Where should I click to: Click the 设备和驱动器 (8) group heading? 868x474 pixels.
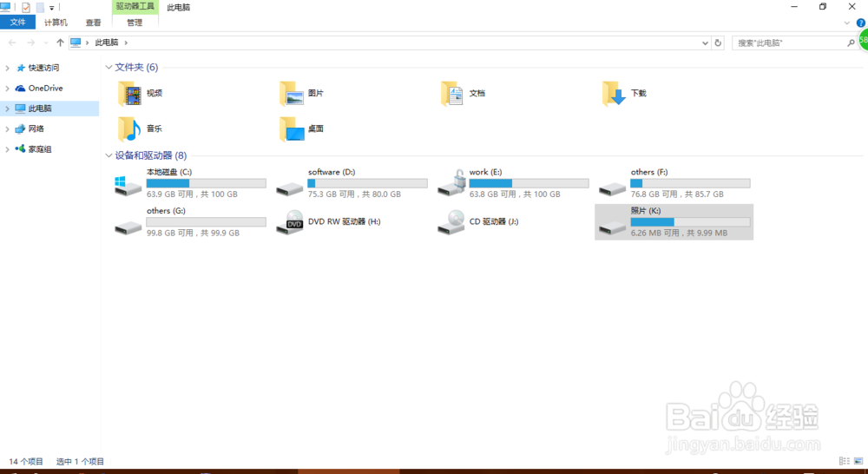tap(150, 155)
